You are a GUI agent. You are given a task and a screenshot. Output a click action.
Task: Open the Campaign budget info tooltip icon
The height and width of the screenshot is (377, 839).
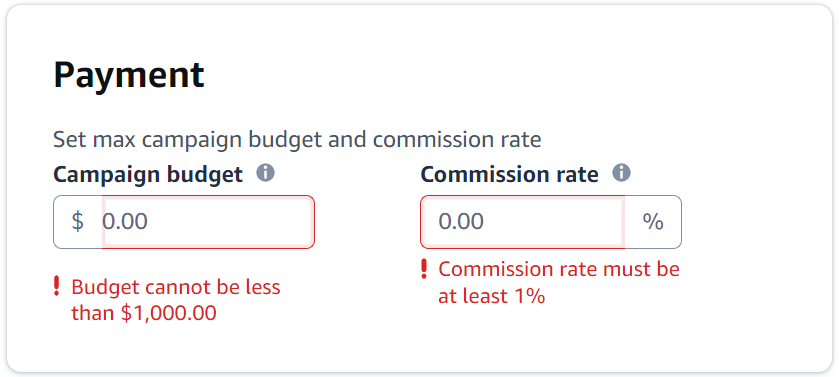[x=265, y=173]
